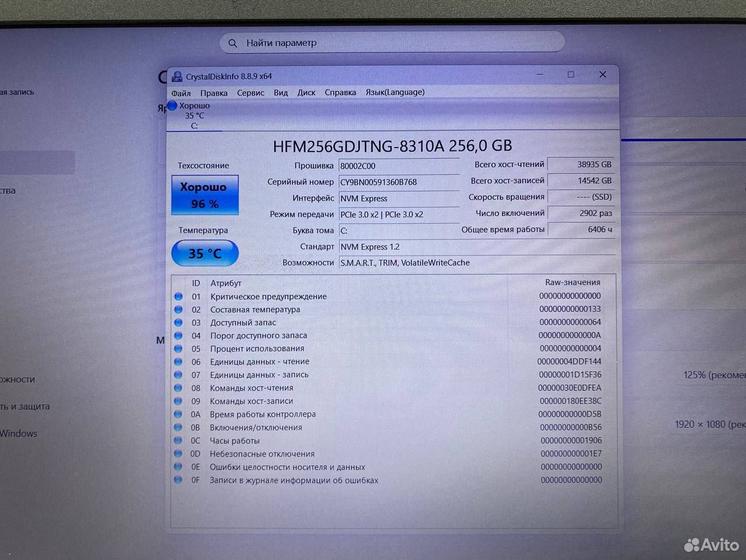Click status icon for Часы работы row

coord(178,440)
